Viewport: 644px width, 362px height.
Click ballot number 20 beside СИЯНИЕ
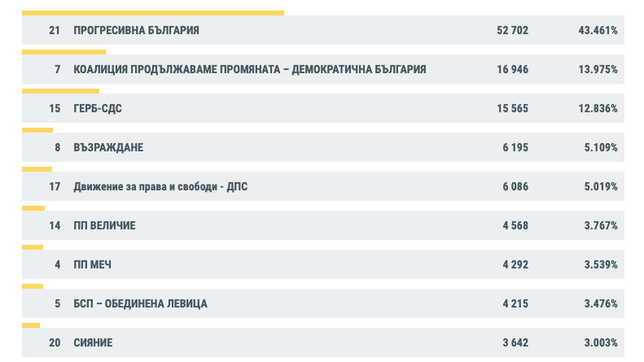[55, 343]
